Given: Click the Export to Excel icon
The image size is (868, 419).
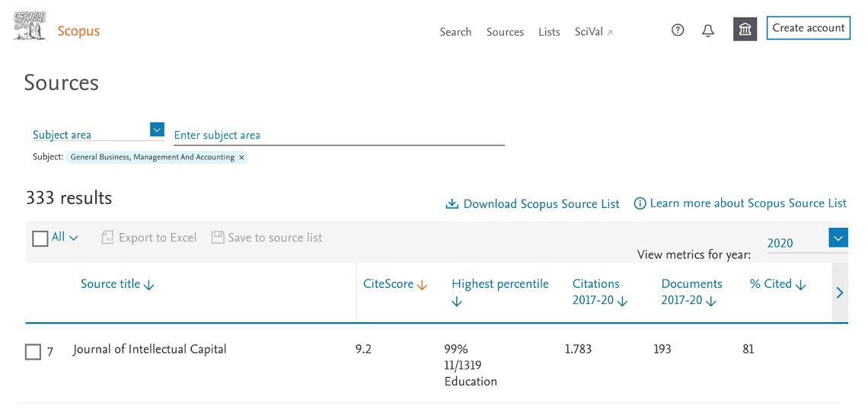Looking at the screenshot, I should tap(107, 238).
